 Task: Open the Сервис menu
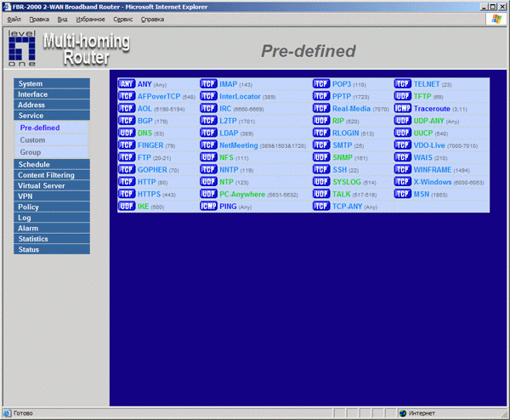122,18
